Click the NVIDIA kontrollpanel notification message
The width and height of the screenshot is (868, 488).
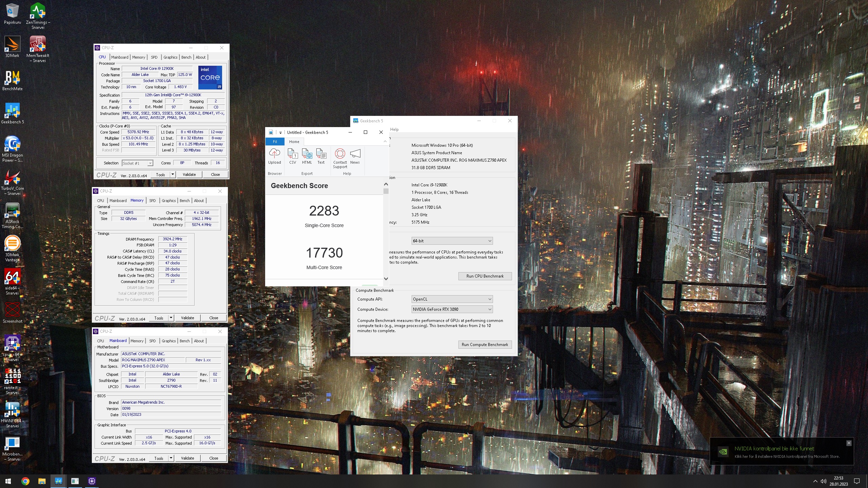(782, 452)
